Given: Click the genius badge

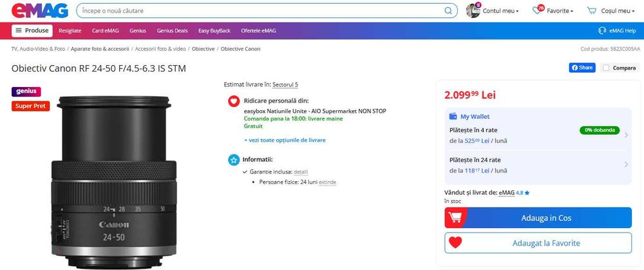Looking at the screenshot, I should tap(26, 92).
